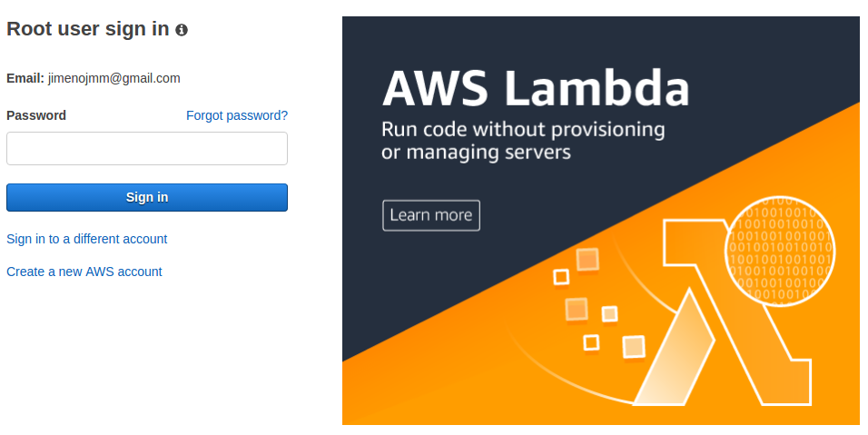Click the binary code circle graphic
This screenshot has width=868, height=435.
pos(779,249)
